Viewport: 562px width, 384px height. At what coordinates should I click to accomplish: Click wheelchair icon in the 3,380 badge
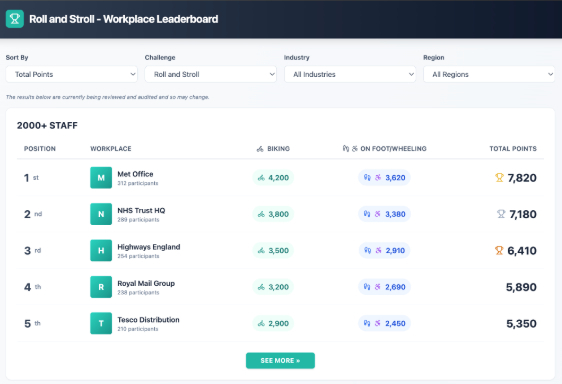(378, 214)
